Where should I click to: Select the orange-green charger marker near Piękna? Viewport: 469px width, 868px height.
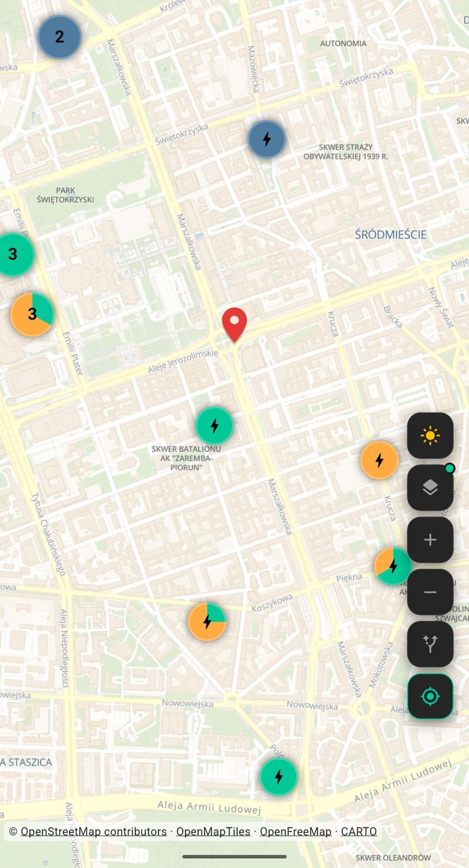tap(393, 565)
